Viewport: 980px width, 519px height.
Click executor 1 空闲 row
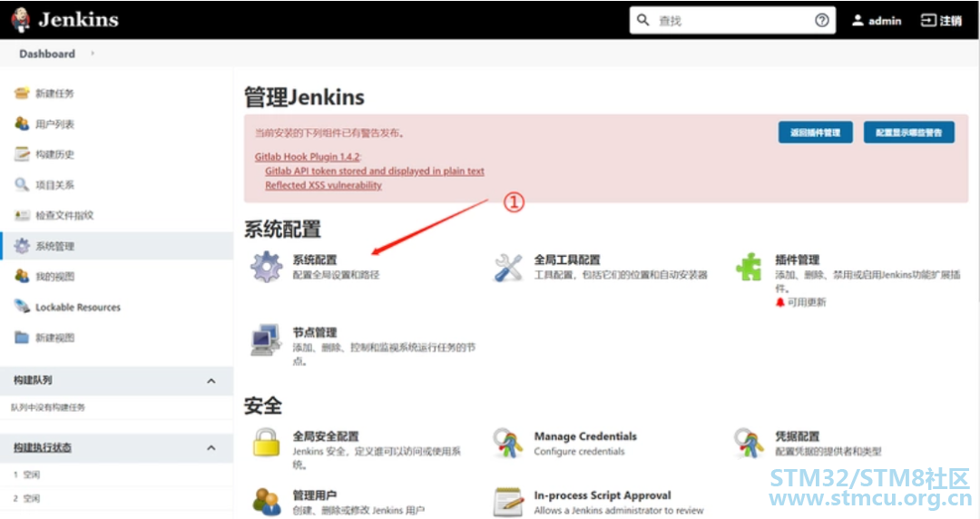[116, 475]
